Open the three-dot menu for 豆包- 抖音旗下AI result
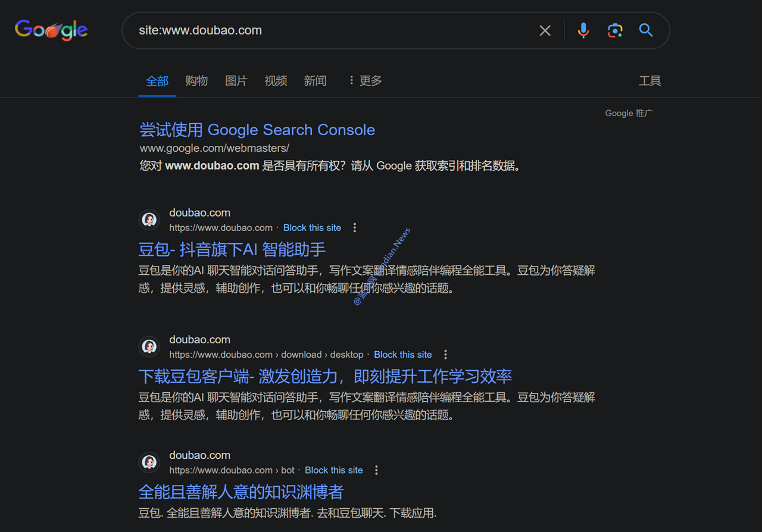Viewport: 762px width, 532px height. tap(355, 228)
